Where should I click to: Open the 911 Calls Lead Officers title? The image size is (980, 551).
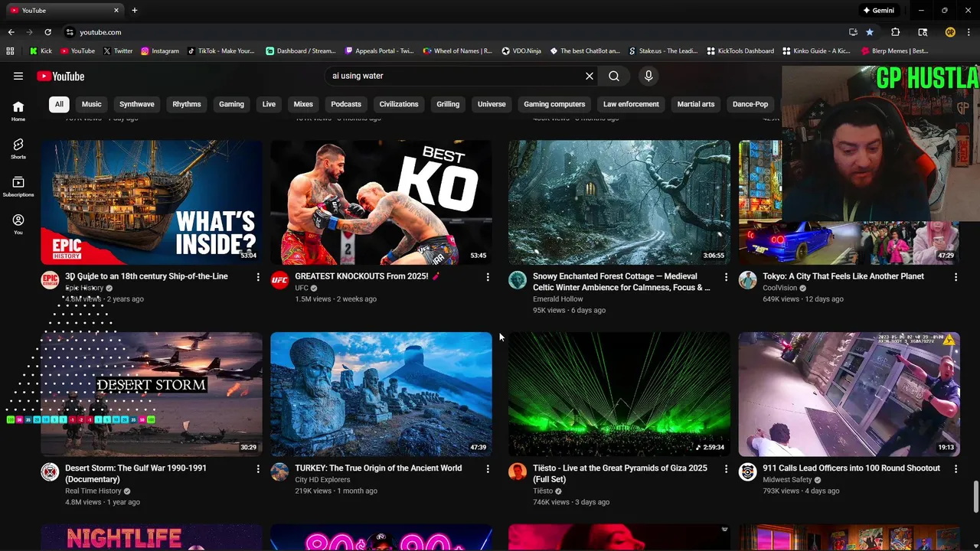pyautogui.click(x=851, y=468)
